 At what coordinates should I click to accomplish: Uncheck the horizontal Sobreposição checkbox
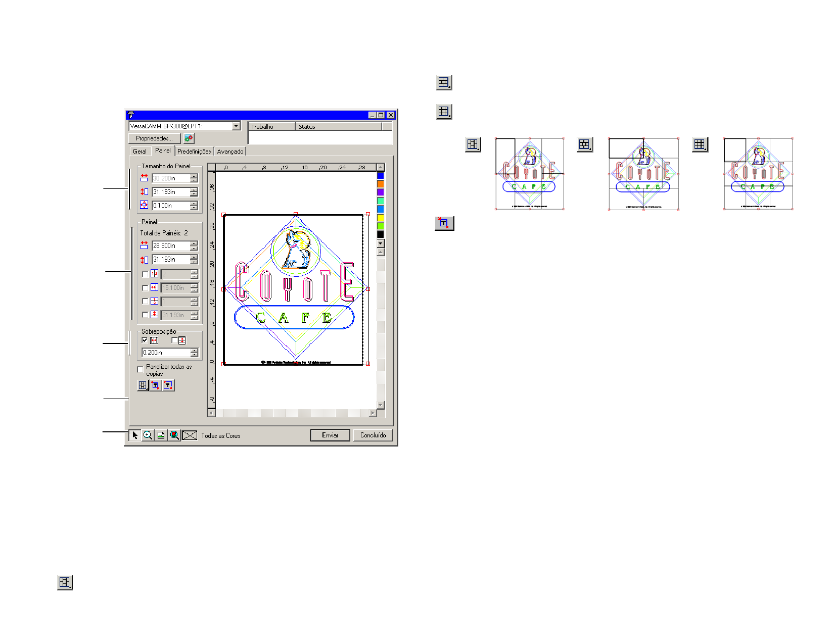pos(145,340)
